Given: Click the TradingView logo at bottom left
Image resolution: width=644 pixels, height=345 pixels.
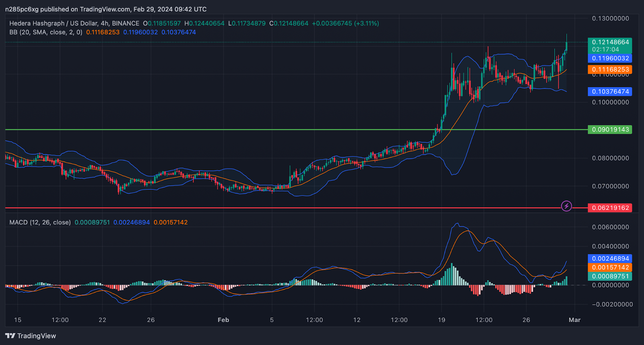Looking at the screenshot, I should click(31, 336).
